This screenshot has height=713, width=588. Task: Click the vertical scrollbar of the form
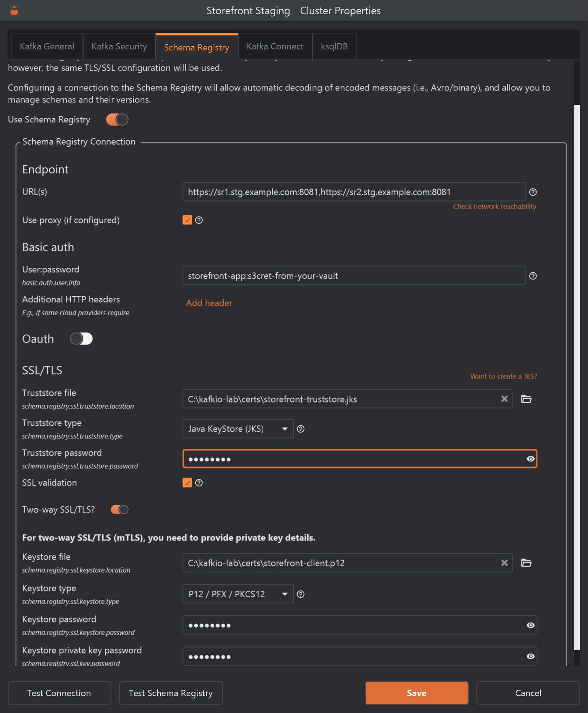(577, 377)
